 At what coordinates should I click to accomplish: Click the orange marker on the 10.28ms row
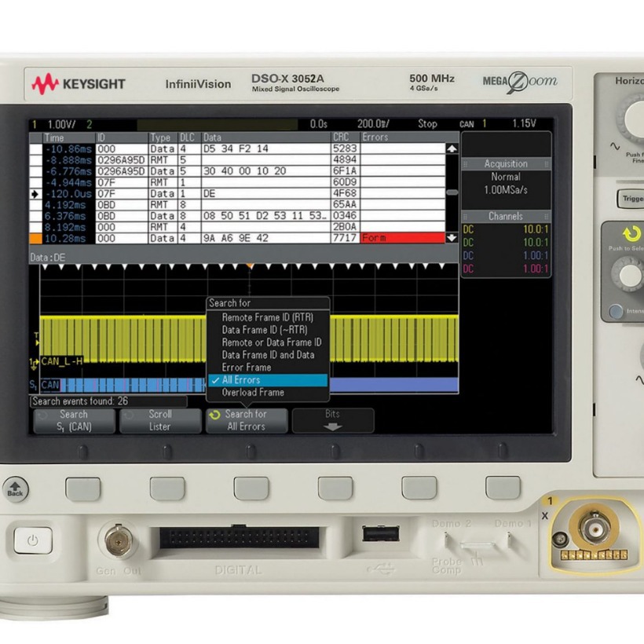coord(35,239)
